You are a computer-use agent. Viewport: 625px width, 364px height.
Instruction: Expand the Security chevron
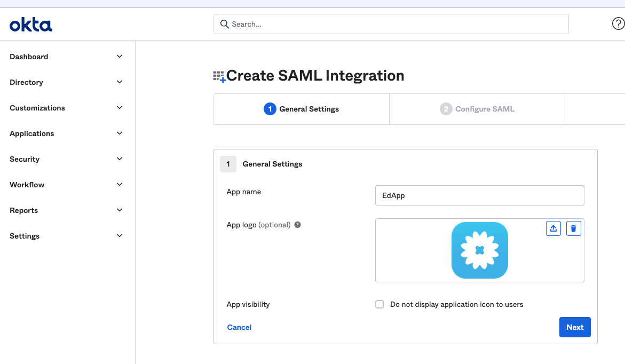click(119, 159)
